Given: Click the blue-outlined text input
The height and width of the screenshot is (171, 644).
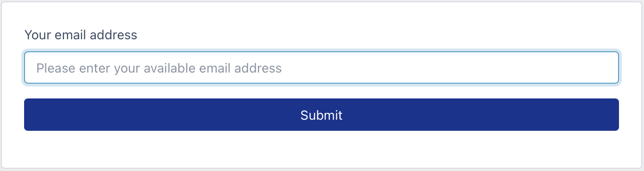Looking at the screenshot, I should [x=322, y=67].
